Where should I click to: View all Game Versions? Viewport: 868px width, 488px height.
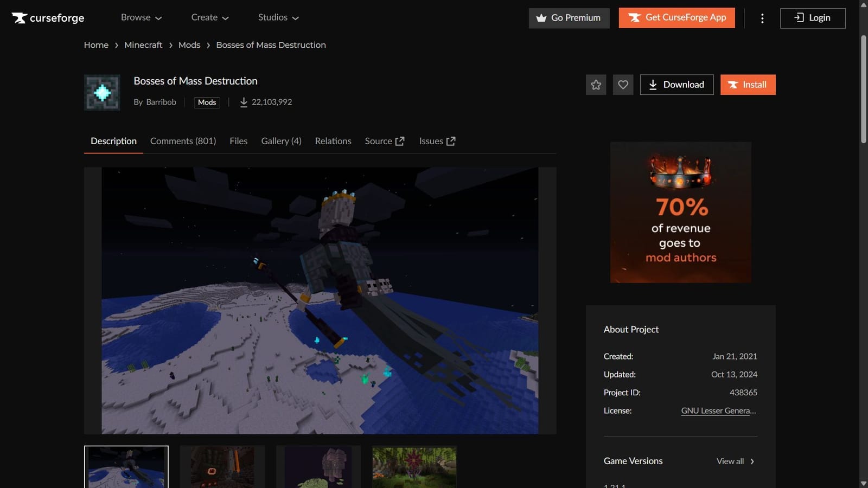tap(735, 461)
